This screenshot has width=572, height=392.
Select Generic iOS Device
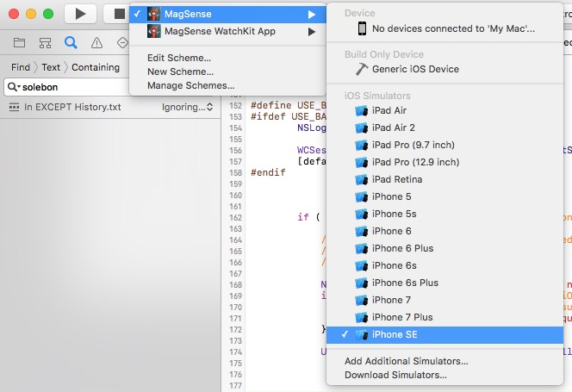pos(445,69)
